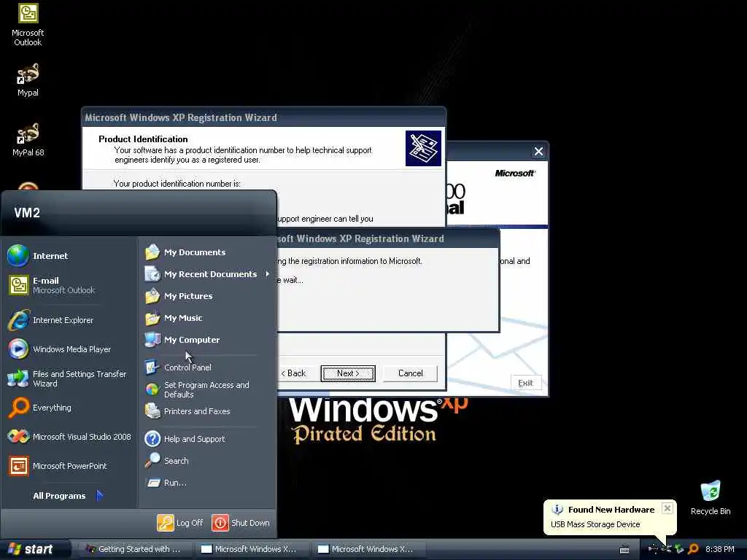747x560 pixels.
Task: Open Windows Media Player from Start menu
Action: (60, 349)
